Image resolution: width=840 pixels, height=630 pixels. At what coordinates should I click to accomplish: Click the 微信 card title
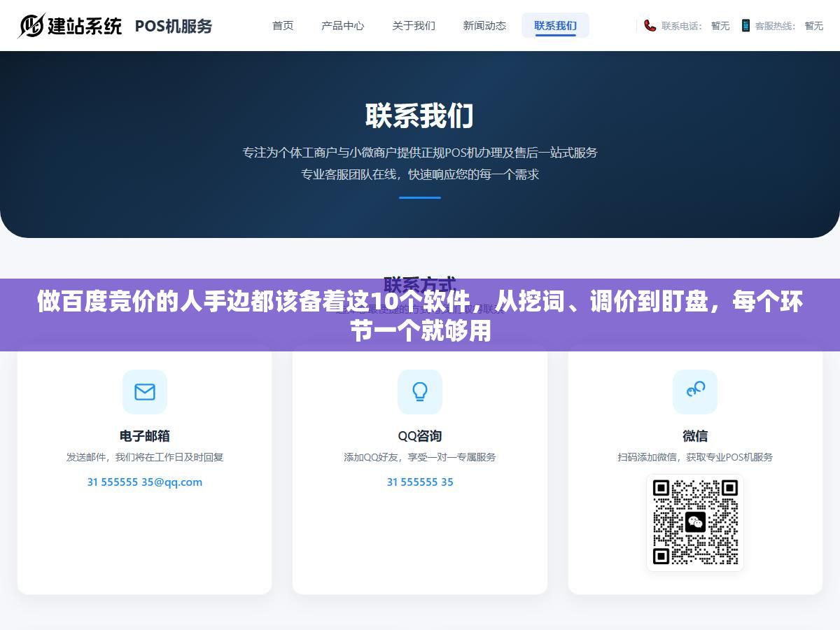695,435
